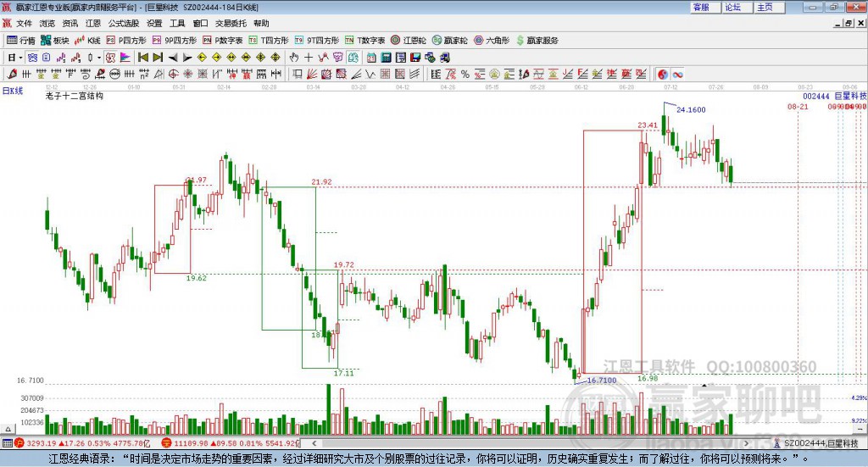Image resolution: width=868 pixels, height=467 pixels.
Task: Select the red pencil drawing tool
Action: 12,74
